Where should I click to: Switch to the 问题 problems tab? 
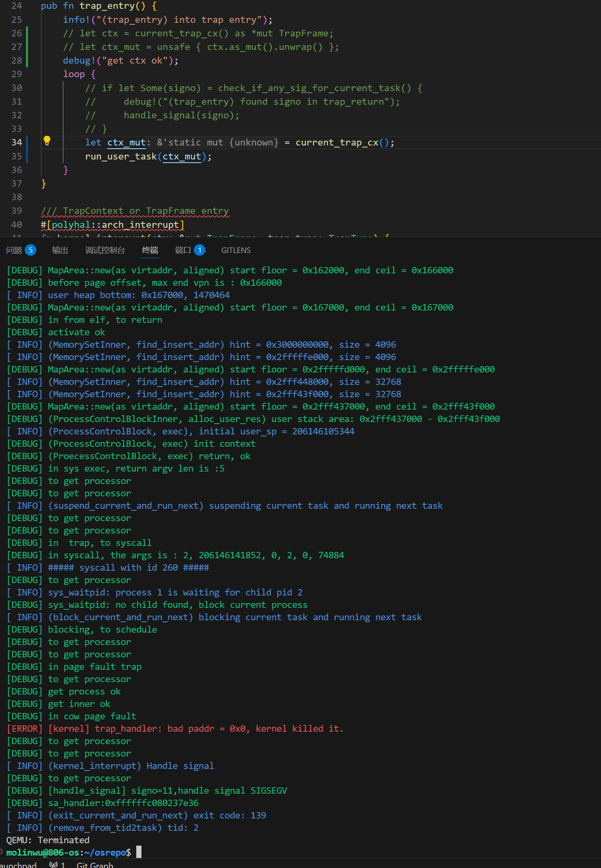coord(14,250)
